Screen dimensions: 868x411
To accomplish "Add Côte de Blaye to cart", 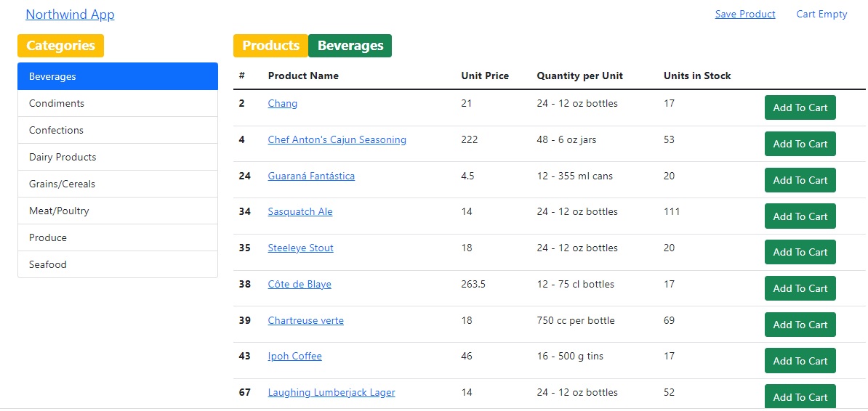I will pyautogui.click(x=800, y=288).
